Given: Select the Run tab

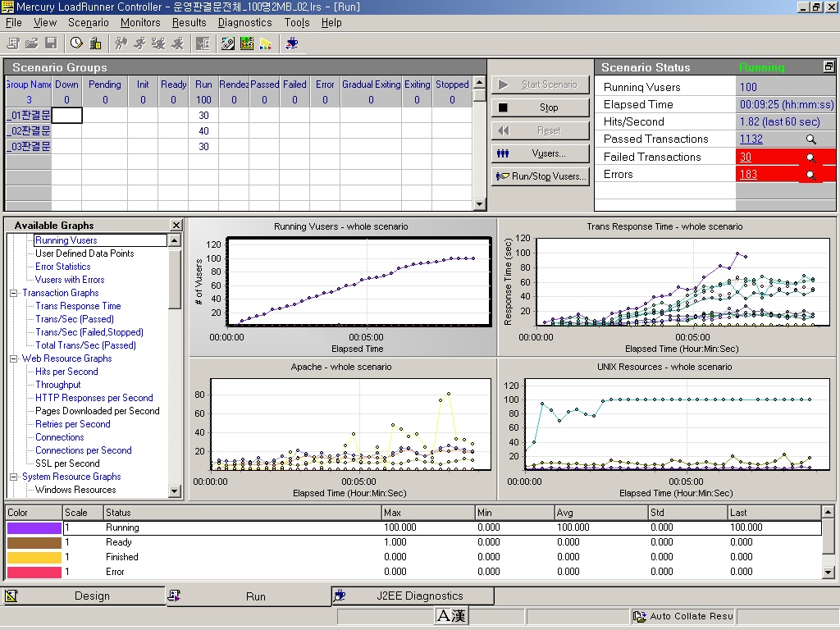Looking at the screenshot, I should click(248, 596).
